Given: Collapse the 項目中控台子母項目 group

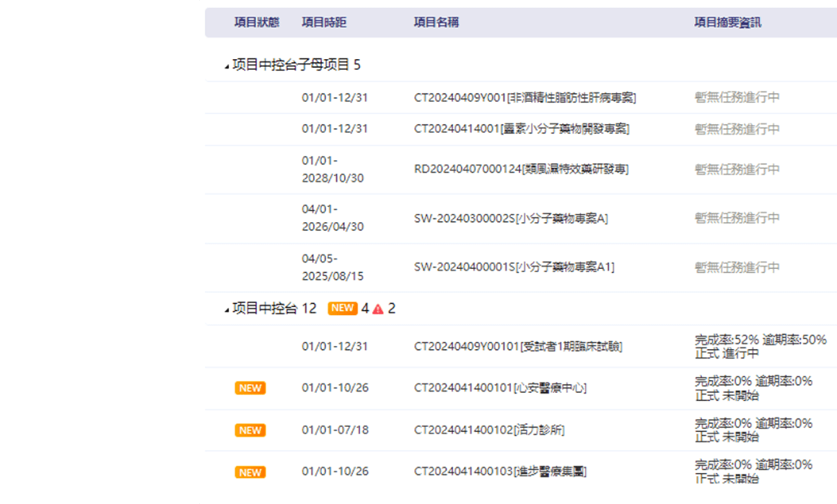Looking at the screenshot, I should click(227, 66).
